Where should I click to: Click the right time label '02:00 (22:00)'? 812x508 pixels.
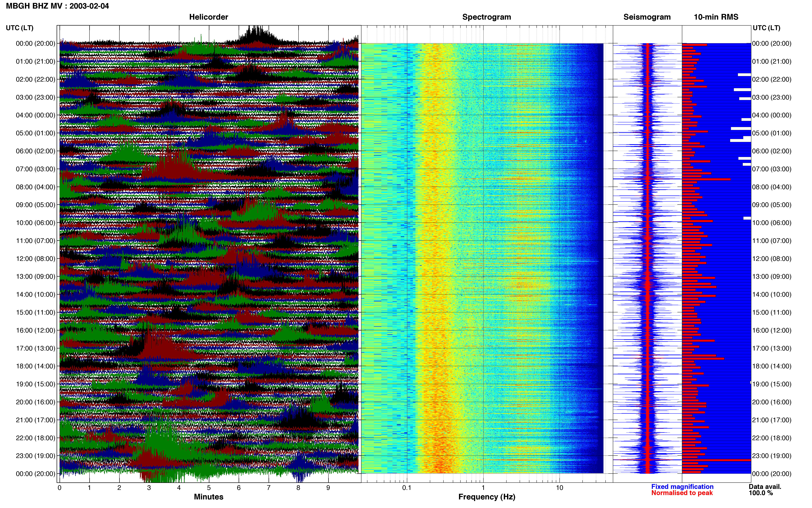[x=772, y=79]
